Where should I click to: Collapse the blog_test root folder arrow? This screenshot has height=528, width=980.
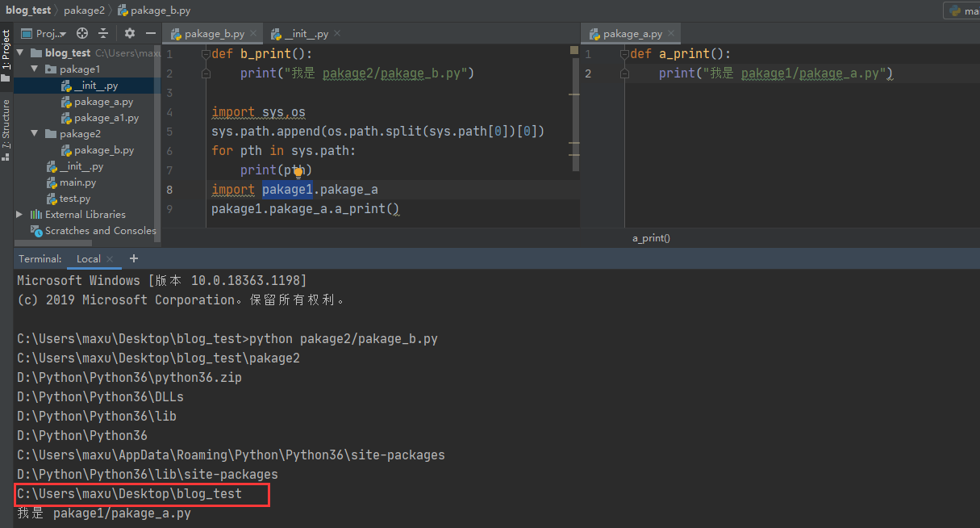(x=20, y=53)
